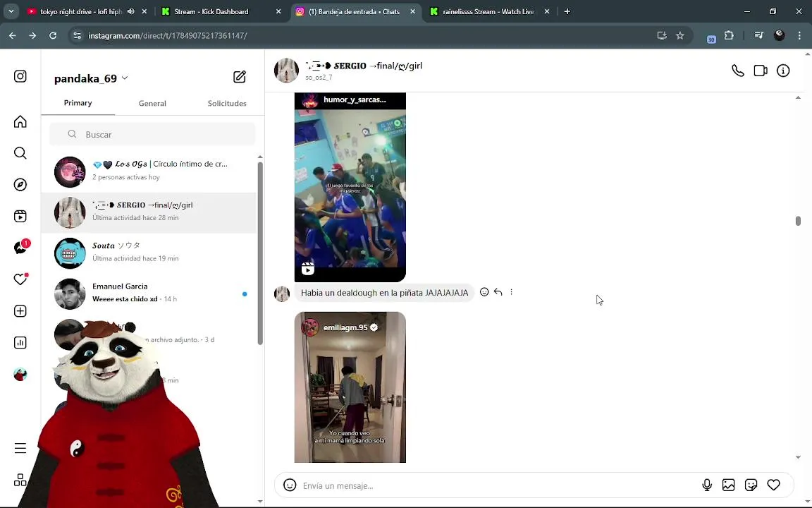Open Los OGs group chat
The image size is (812, 508).
149,171
